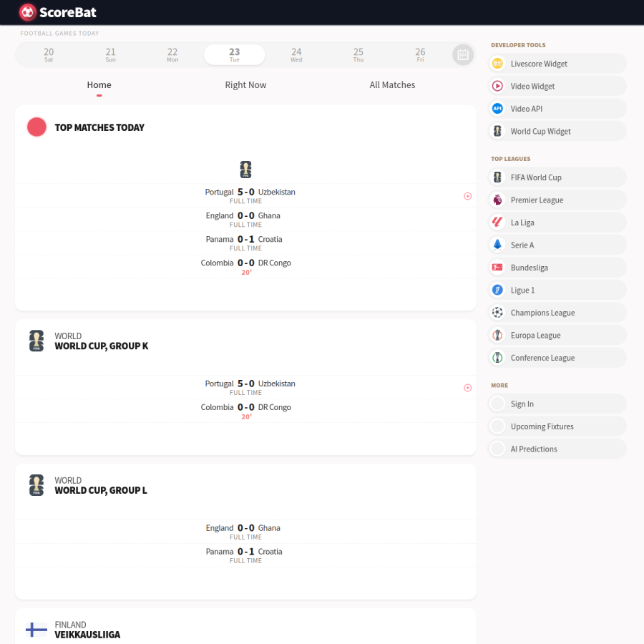Open the Sign In link
This screenshot has height=644, width=644.
[557, 404]
